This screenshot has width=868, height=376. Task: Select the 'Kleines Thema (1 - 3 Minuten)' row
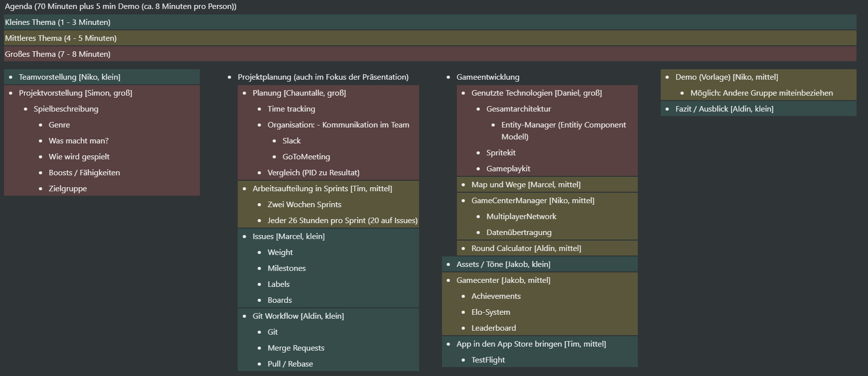430,22
